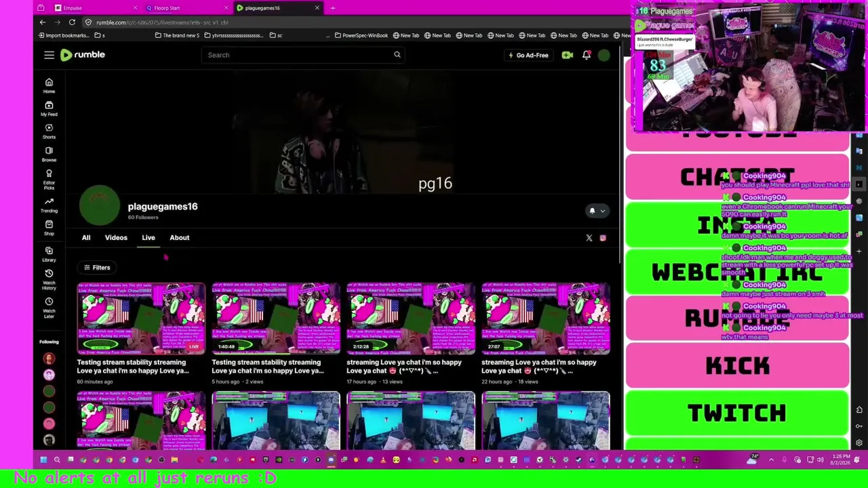Reload the current page
868x488 pixels.
[72, 22]
